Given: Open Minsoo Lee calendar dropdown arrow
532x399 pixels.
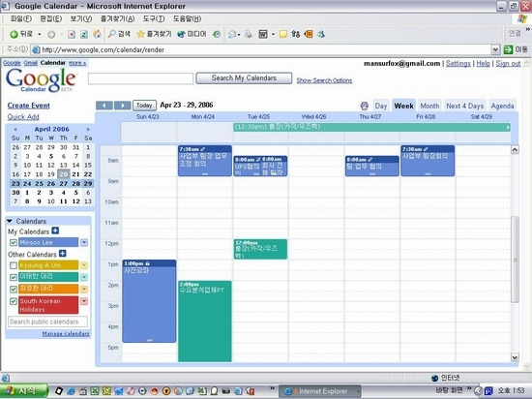Looking at the screenshot, I should click(x=84, y=242).
